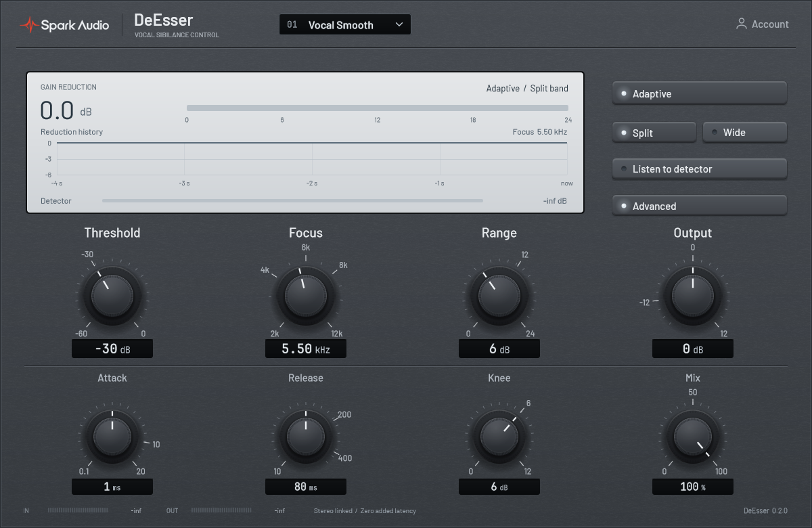Screen dimensions: 812x528
Task: Click the Spark Audio waveform logo icon
Action: [29, 25]
